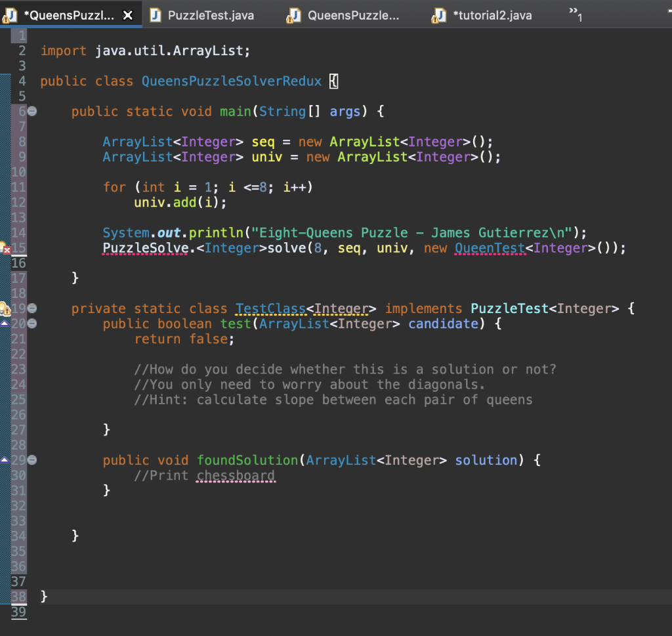The image size is (672, 636).
Task: Click the error quick-fix marker on line 15
Action: tap(5, 248)
